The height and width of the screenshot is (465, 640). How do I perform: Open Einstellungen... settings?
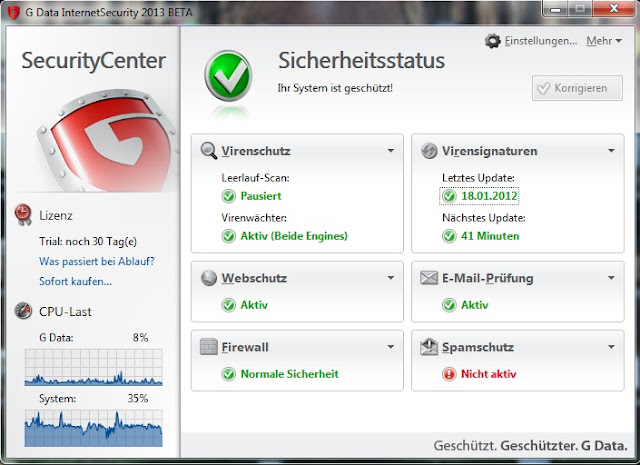541,41
